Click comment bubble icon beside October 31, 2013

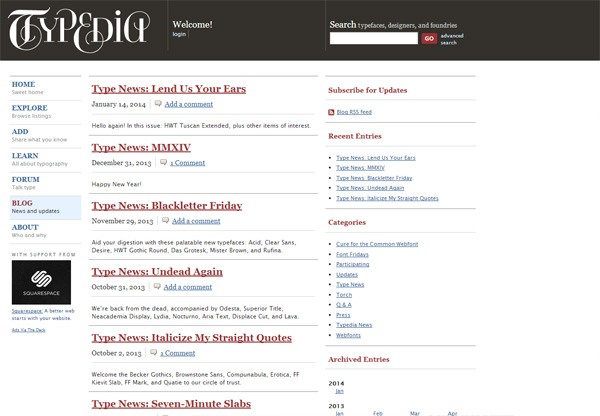(157, 286)
